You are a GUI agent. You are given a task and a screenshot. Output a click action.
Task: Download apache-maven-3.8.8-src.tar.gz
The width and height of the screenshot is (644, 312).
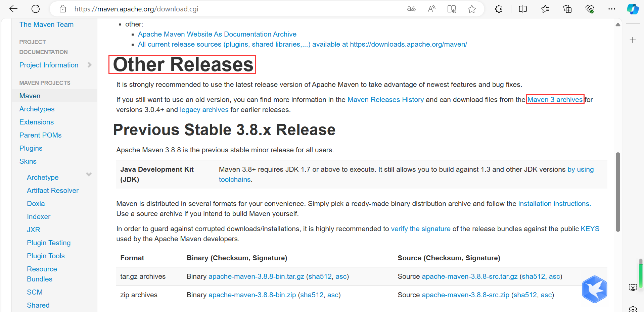point(470,276)
